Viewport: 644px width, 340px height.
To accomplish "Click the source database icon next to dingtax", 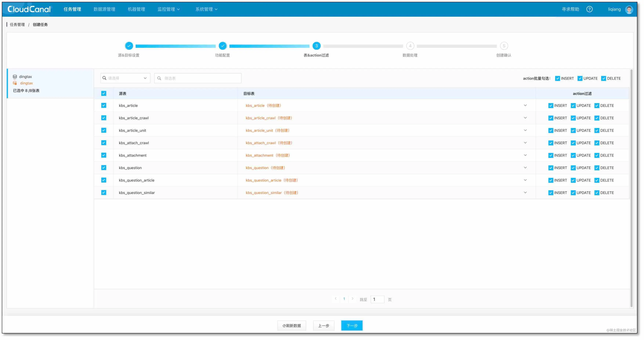I will (x=15, y=77).
